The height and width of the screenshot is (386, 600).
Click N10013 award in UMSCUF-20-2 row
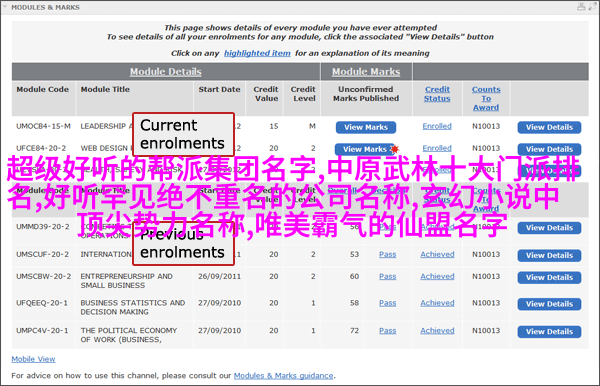(x=486, y=254)
